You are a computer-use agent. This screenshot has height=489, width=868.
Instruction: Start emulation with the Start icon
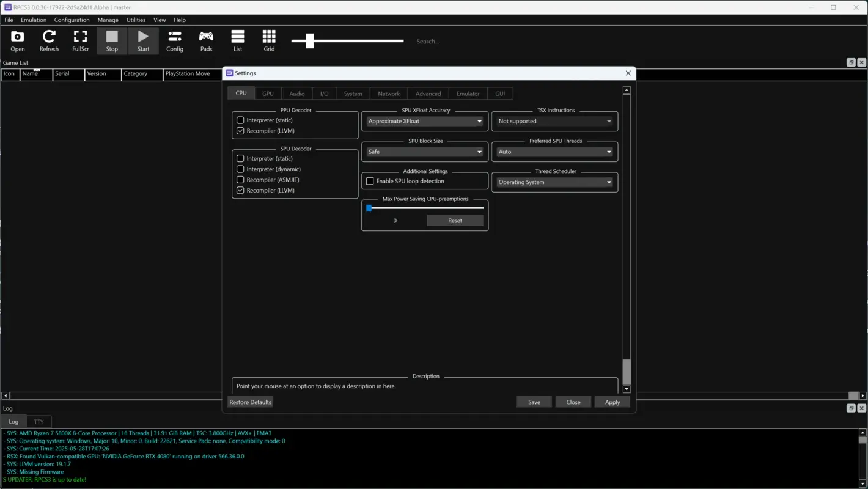pyautogui.click(x=143, y=40)
